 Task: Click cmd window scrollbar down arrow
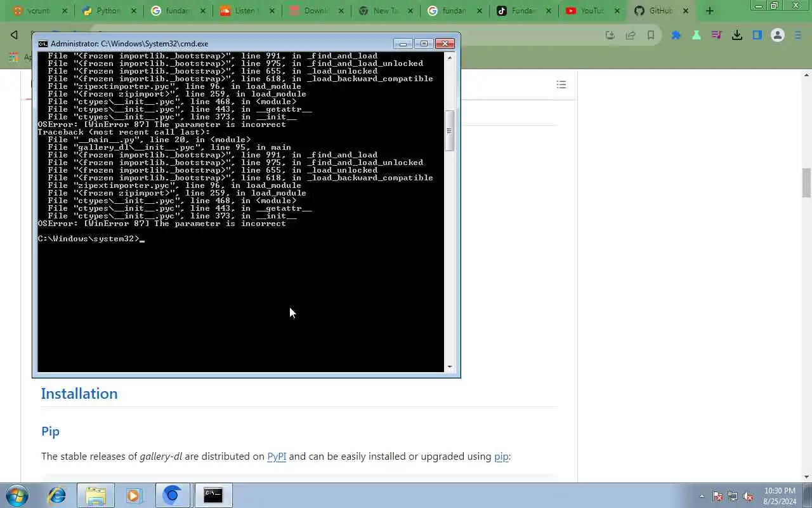(450, 366)
